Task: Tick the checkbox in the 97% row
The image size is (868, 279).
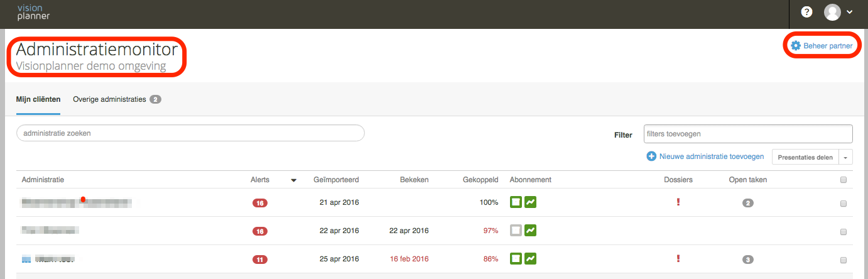Action: point(844,232)
